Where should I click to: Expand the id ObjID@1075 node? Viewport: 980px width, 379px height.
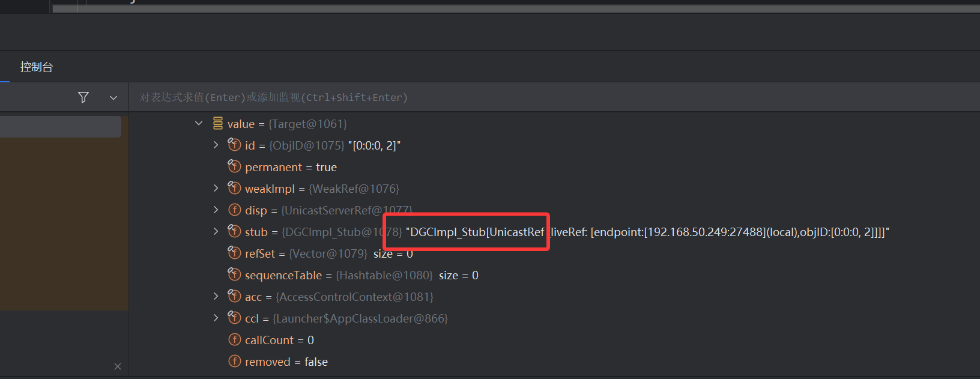coord(216,145)
